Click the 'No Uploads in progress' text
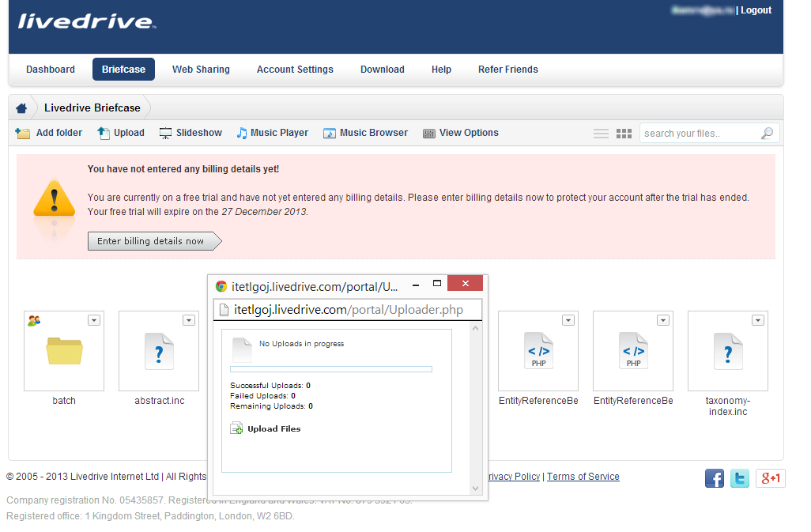Screen dimensions: 811x532 (x=301, y=344)
